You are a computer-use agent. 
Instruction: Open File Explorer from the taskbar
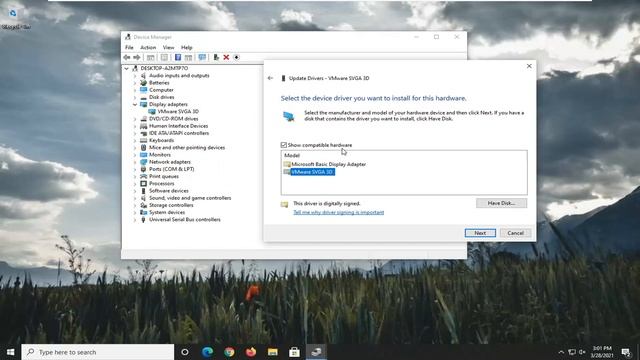tap(273, 352)
